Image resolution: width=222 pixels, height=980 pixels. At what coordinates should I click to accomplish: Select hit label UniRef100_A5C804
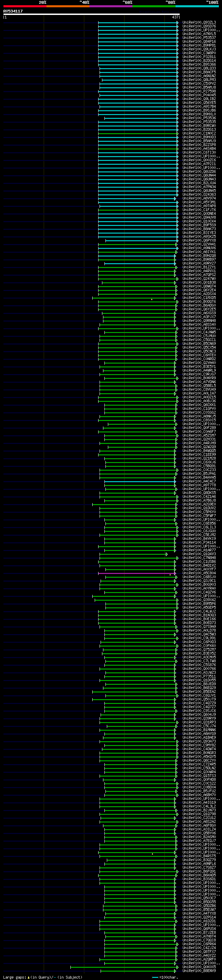coord(199,573)
